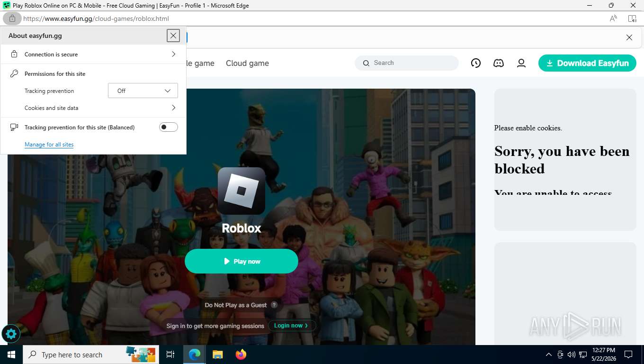This screenshot has width=644, height=364.
Task: Click the Login now link
Action: point(292,326)
